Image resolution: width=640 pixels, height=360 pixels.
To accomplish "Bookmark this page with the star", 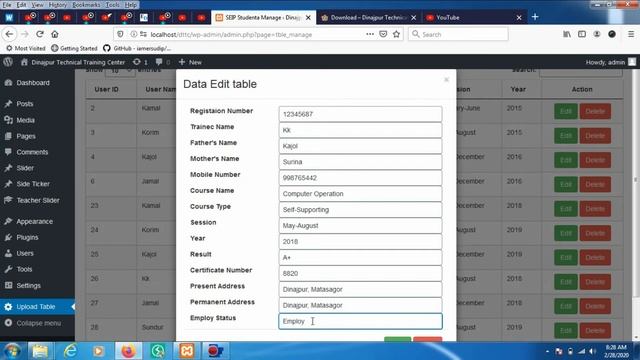I will pyautogui.click(x=396, y=34).
